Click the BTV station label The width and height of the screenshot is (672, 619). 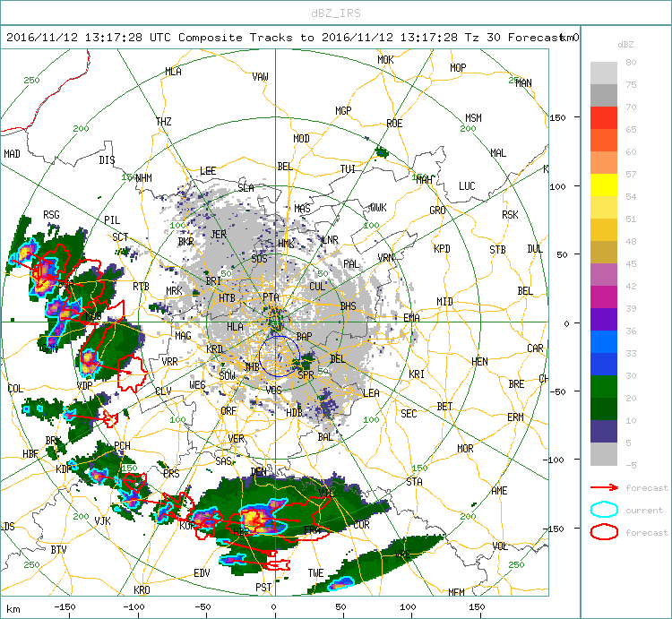click(x=59, y=549)
